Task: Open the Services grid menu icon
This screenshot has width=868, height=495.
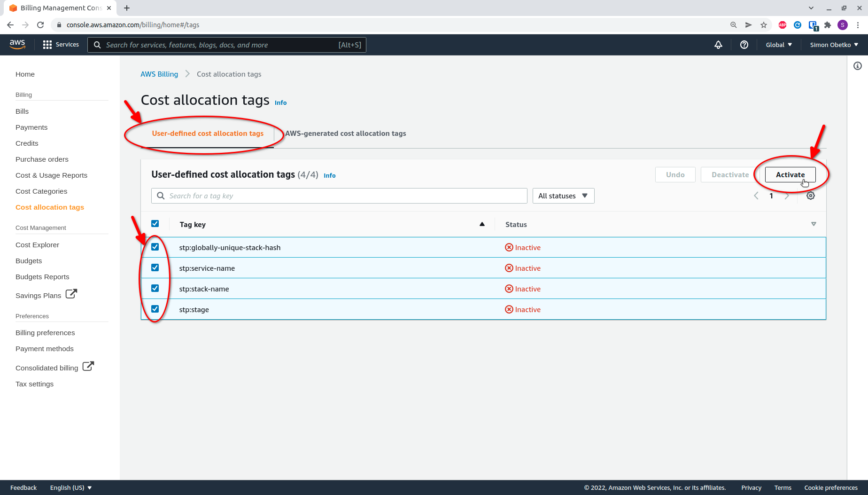Action: tap(47, 45)
